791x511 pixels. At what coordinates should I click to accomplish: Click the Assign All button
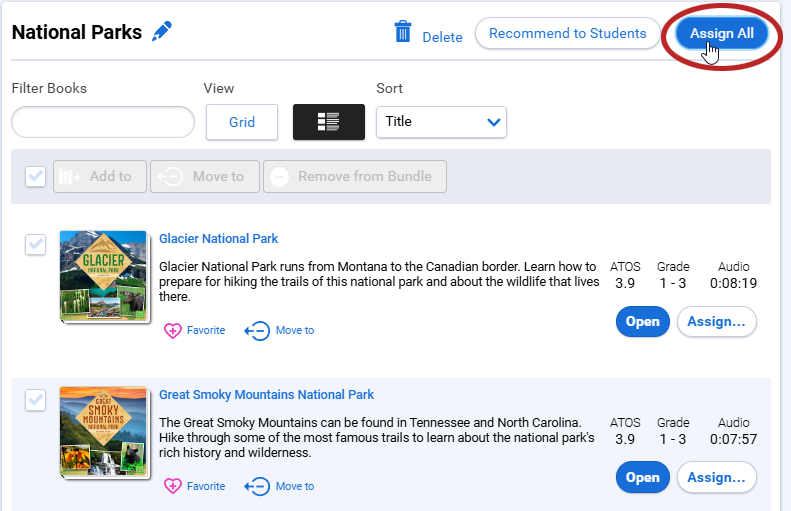tap(721, 33)
